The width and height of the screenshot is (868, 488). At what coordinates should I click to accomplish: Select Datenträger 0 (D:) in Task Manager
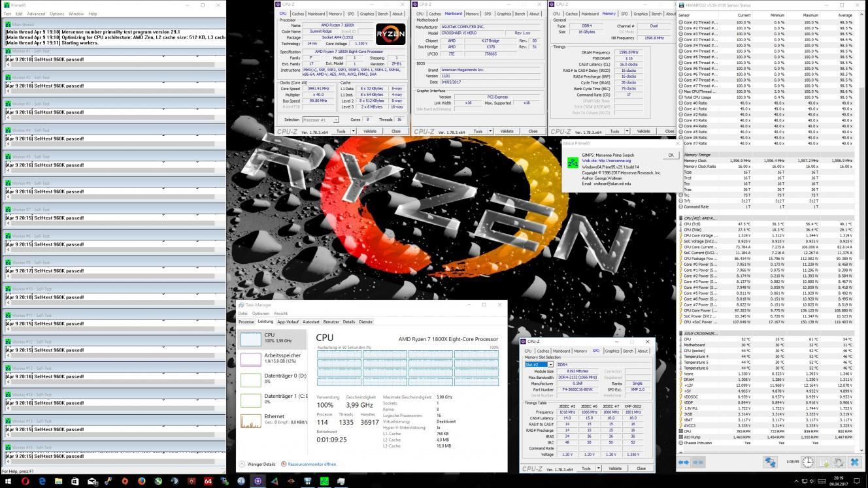(x=272, y=379)
